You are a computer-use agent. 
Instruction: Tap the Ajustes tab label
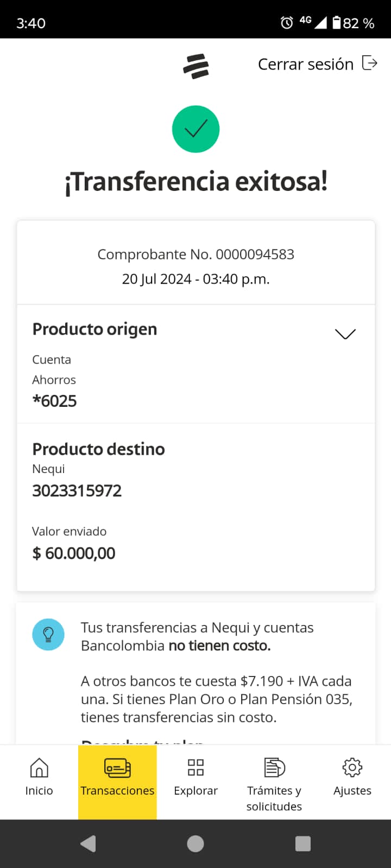click(x=352, y=791)
